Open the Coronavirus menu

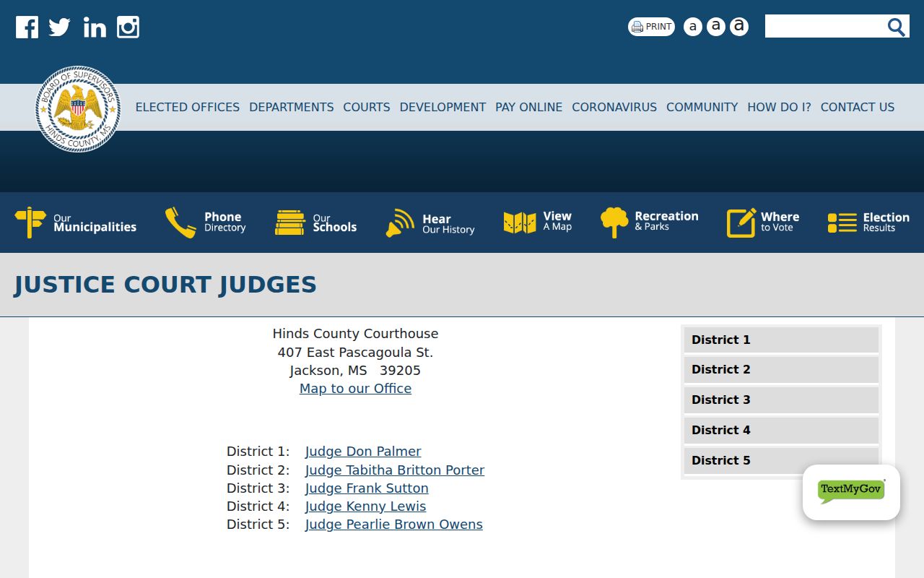pyautogui.click(x=614, y=107)
